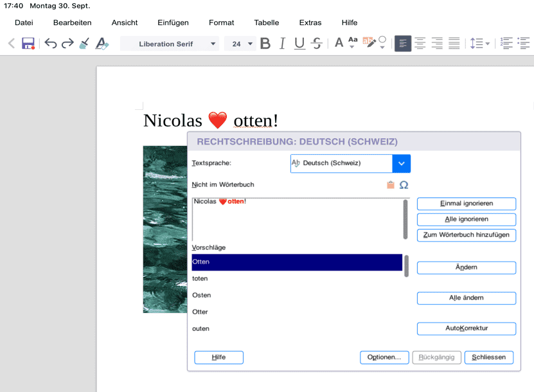The height and width of the screenshot is (392, 534).
Task: Click the Font Color A icon
Action: (x=339, y=44)
